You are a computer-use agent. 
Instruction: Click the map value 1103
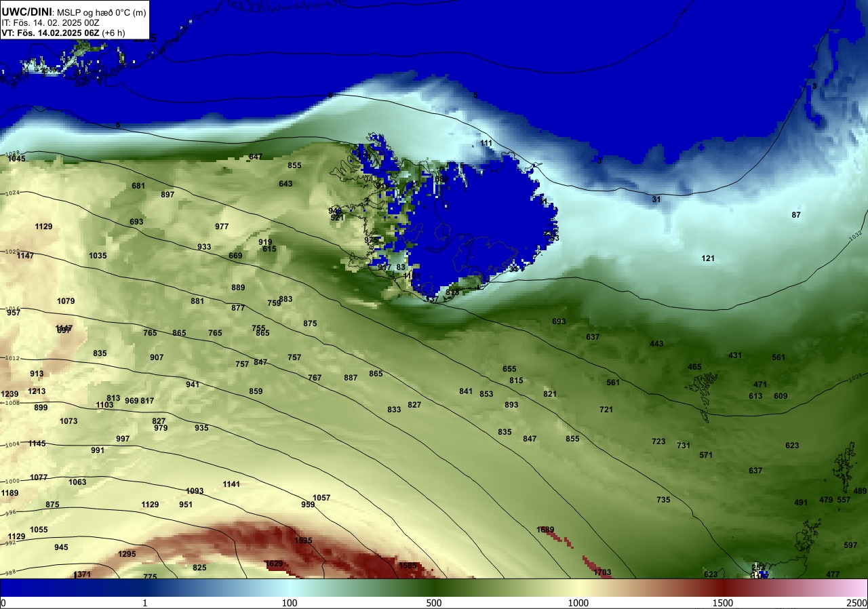tap(104, 405)
